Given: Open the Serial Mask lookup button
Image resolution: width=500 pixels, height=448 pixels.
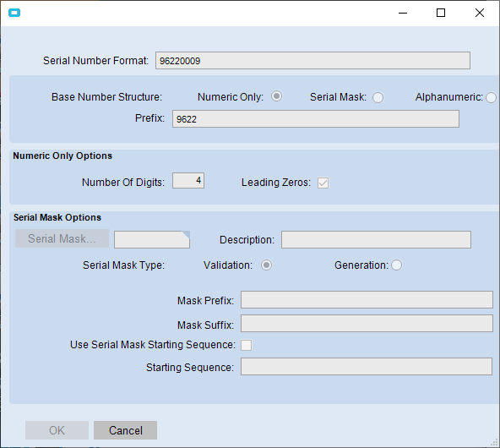Looking at the screenshot, I should click(62, 238).
